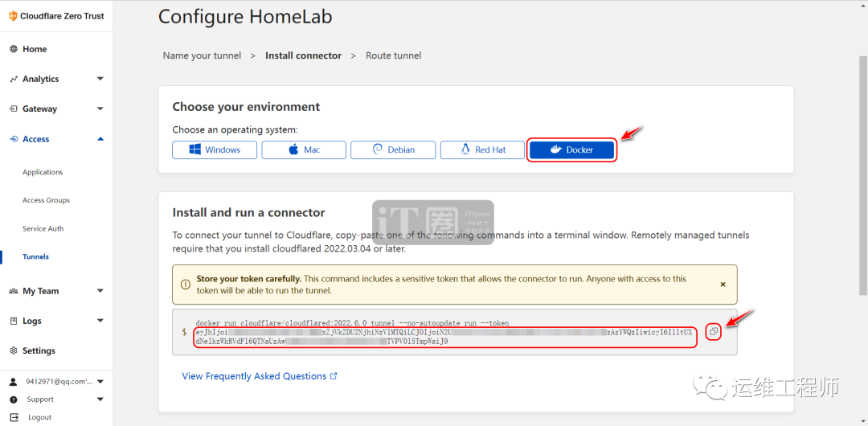Click the 'Choose your environment' heading
The height and width of the screenshot is (426, 868).
pyautogui.click(x=247, y=106)
